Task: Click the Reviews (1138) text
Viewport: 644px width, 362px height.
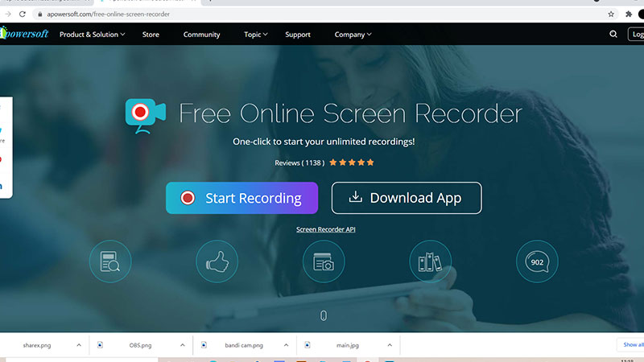Action: [299, 163]
